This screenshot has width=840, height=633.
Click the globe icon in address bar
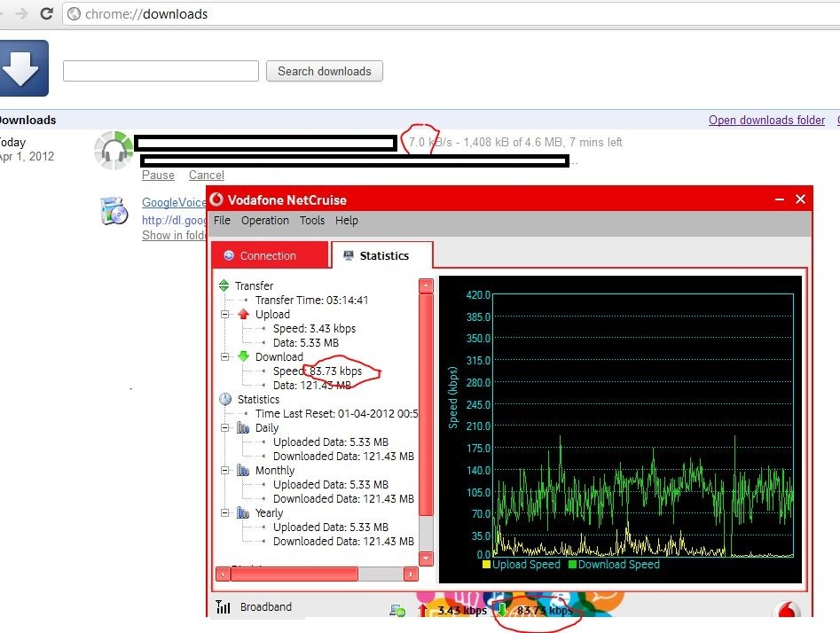[74, 14]
